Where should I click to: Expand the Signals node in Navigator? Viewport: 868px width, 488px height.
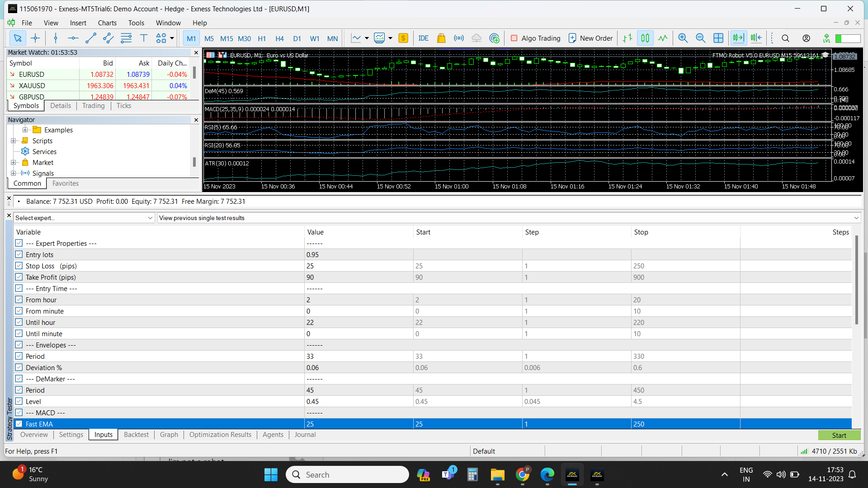pyautogui.click(x=14, y=174)
